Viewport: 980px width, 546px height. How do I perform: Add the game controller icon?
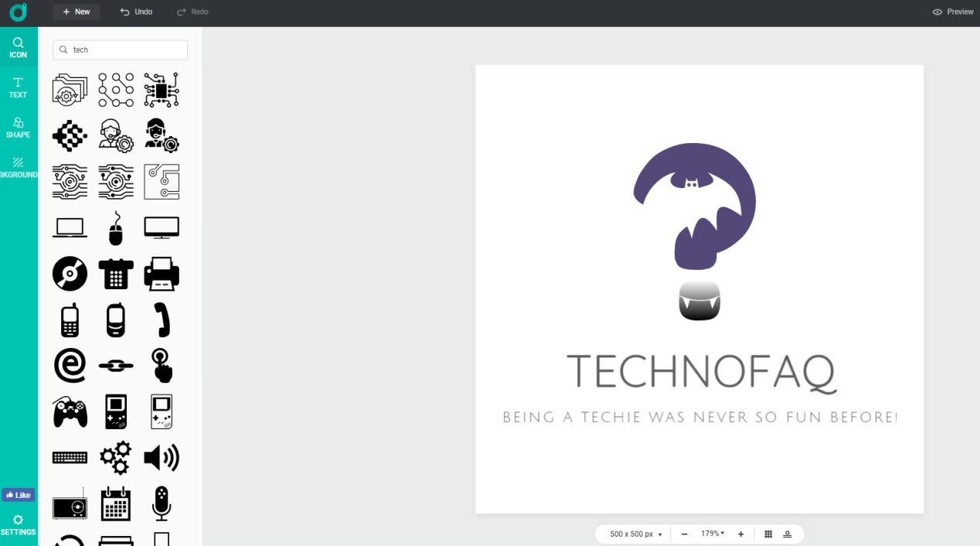click(70, 412)
